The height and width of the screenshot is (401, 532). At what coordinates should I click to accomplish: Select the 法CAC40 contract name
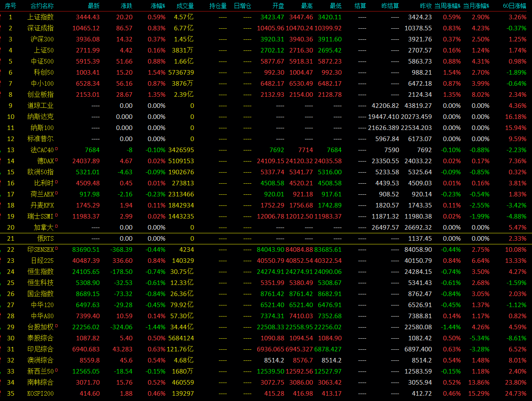42,150
